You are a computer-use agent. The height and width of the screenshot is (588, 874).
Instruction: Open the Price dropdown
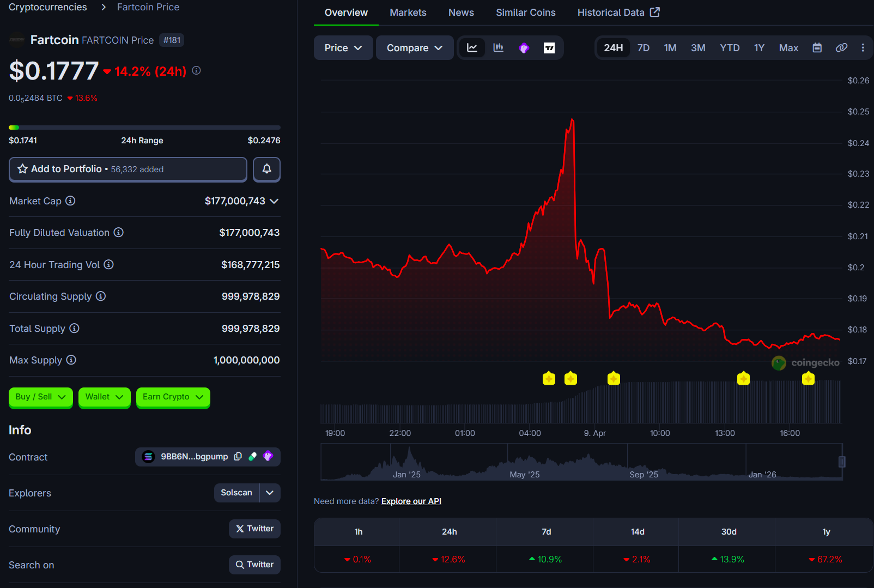(343, 48)
